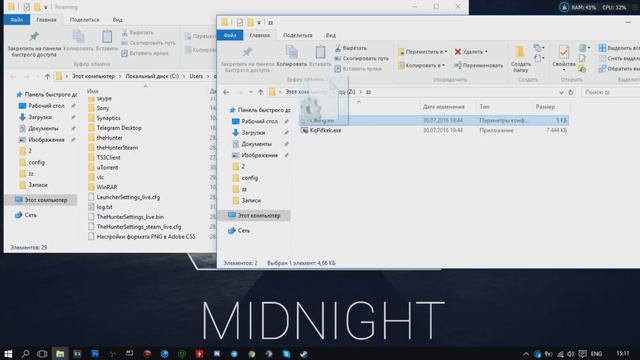
Task: Go back in the zz window
Action: (226, 92)
